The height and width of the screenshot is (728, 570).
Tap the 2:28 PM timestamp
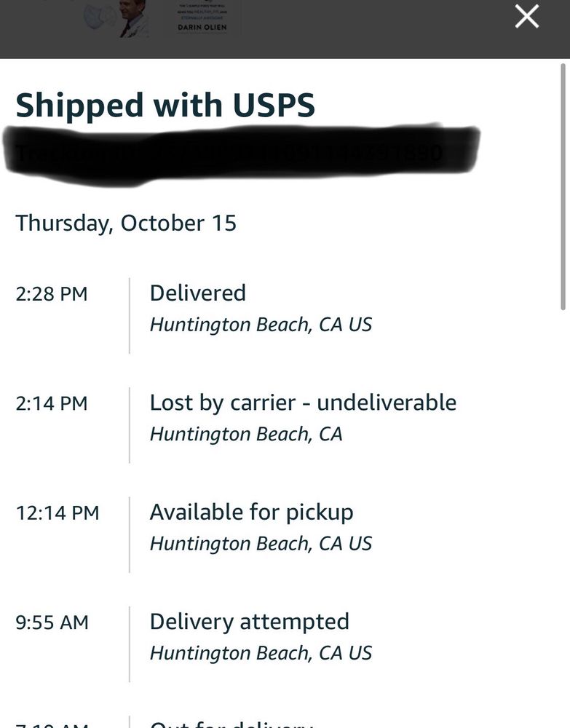pos(52,293)
